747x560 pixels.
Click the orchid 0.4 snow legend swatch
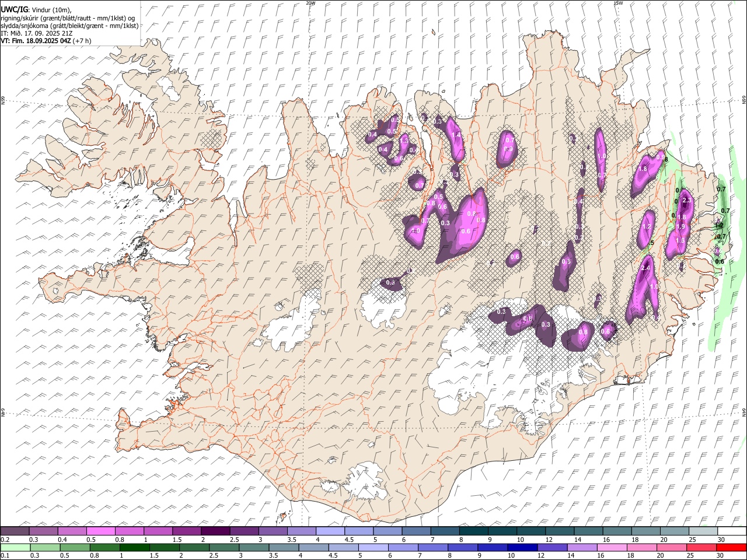(x=72, y=531)
